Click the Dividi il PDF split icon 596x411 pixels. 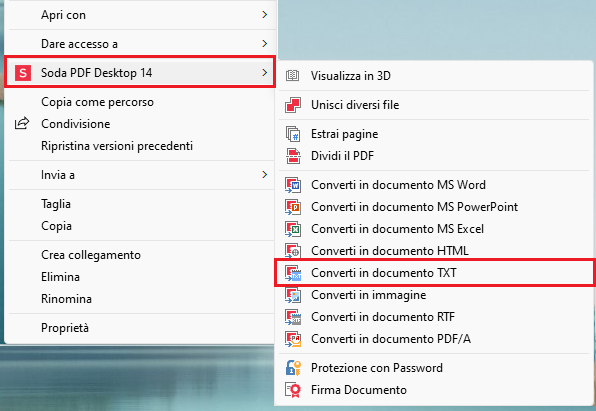click(x=293, y=156)
